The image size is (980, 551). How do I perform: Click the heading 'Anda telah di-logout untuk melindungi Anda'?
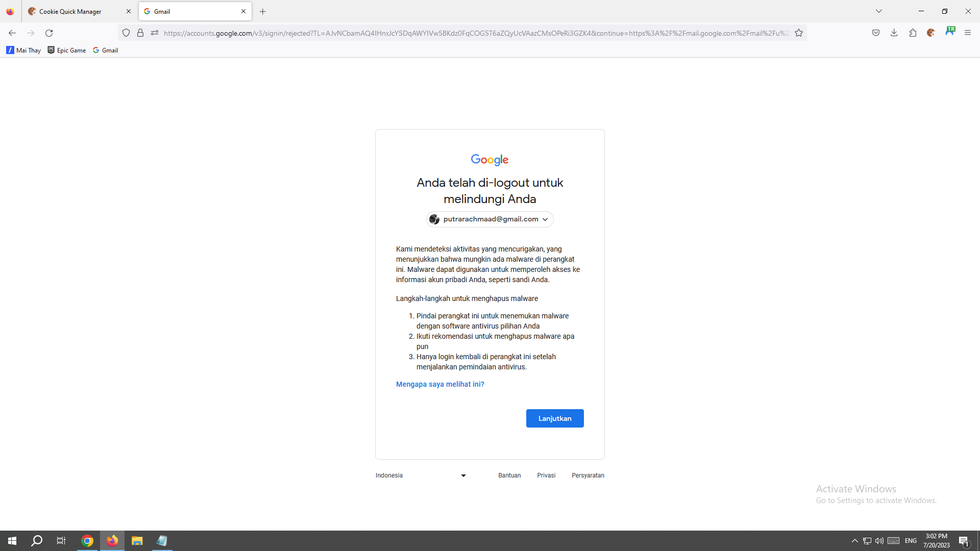[x=489, y=191]
